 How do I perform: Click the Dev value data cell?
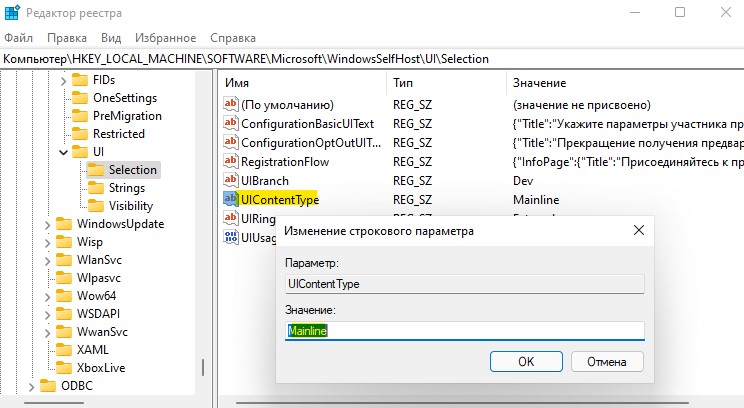pyautogui.click(x=523, y=181)
